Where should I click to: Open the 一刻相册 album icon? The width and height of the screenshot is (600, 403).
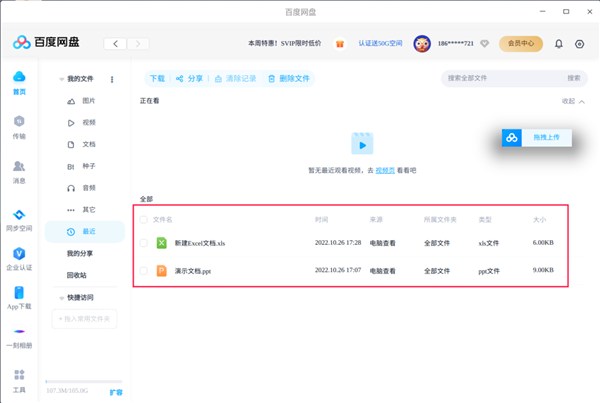(19, 332)
